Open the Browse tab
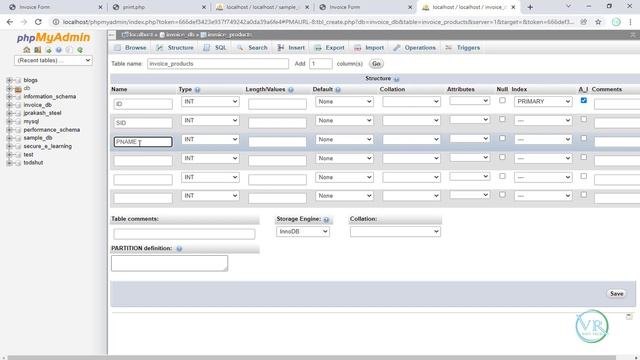Screen dimensions: 640x360 [x=130, y=48]
